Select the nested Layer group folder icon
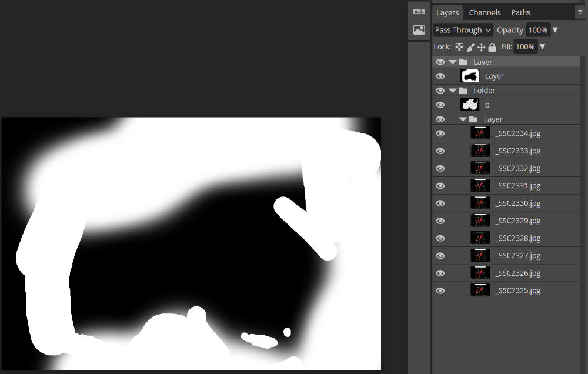588x374 pixels. [x=473, y=119]
